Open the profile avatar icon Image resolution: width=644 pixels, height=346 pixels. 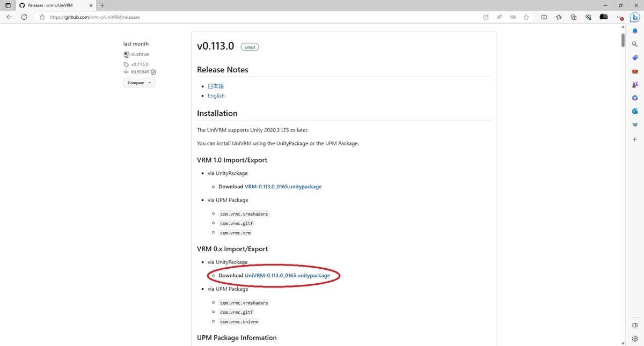603,17
